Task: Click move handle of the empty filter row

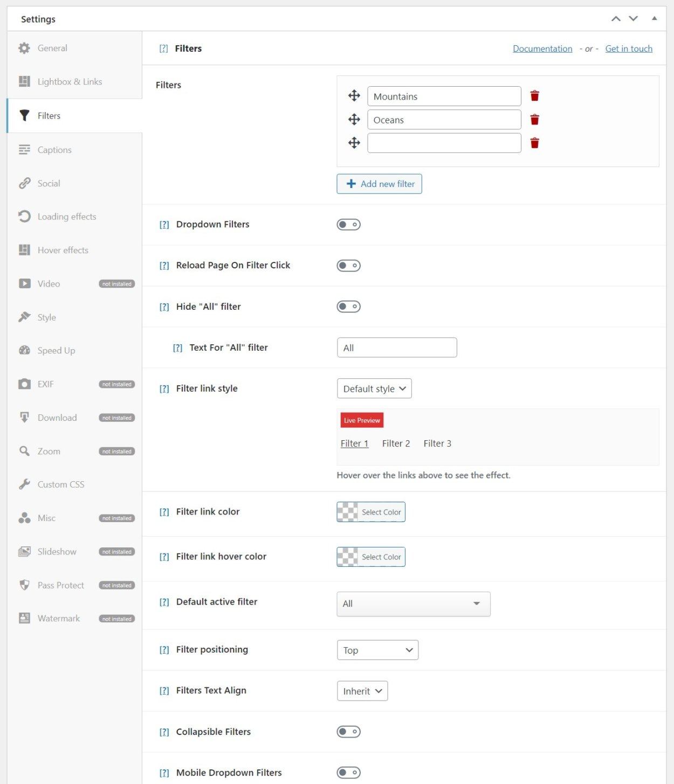Action: [x=354, y=143]
